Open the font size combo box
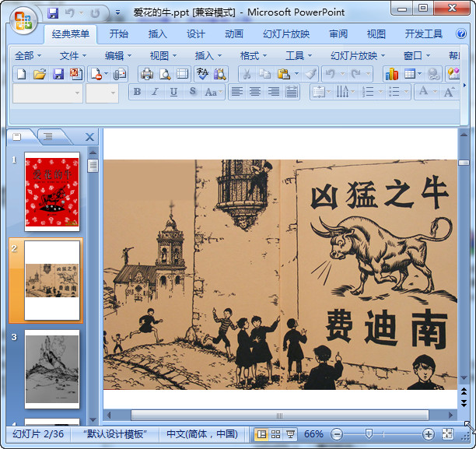Image resolution: width=476 pixels, height=449 pixels. [102, 93]
